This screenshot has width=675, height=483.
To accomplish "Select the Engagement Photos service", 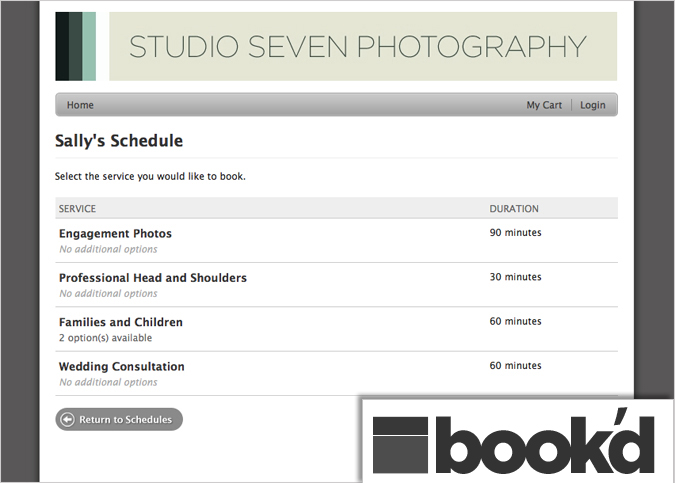I will tap(115, 234).
